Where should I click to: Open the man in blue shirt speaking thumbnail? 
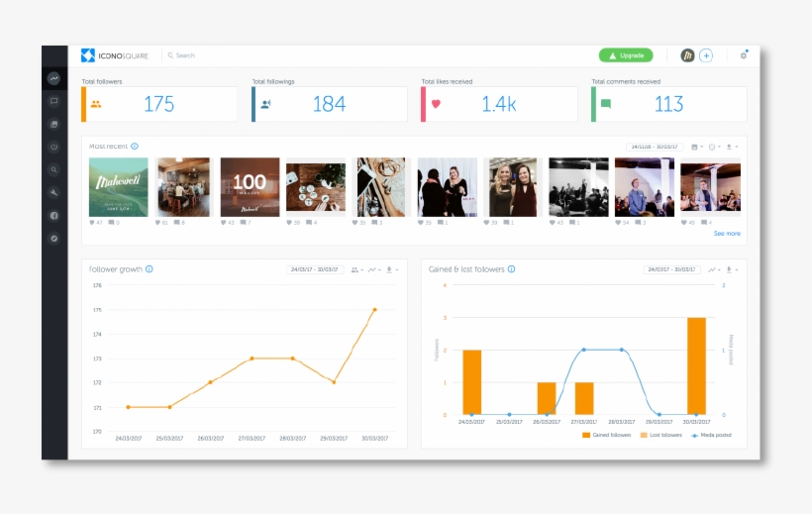(x=645, y=187)
